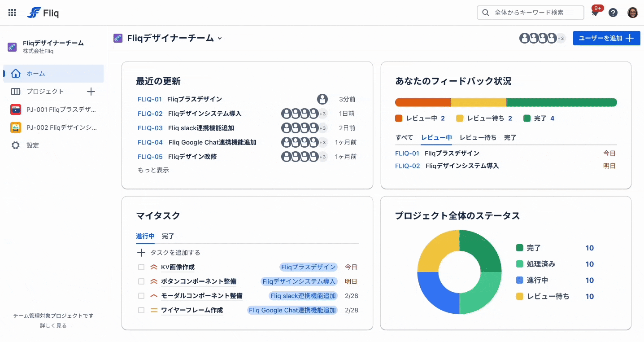644x342 pixels.
Task: Open the app switcher grid icon
Action: click(x=12, y=13)
